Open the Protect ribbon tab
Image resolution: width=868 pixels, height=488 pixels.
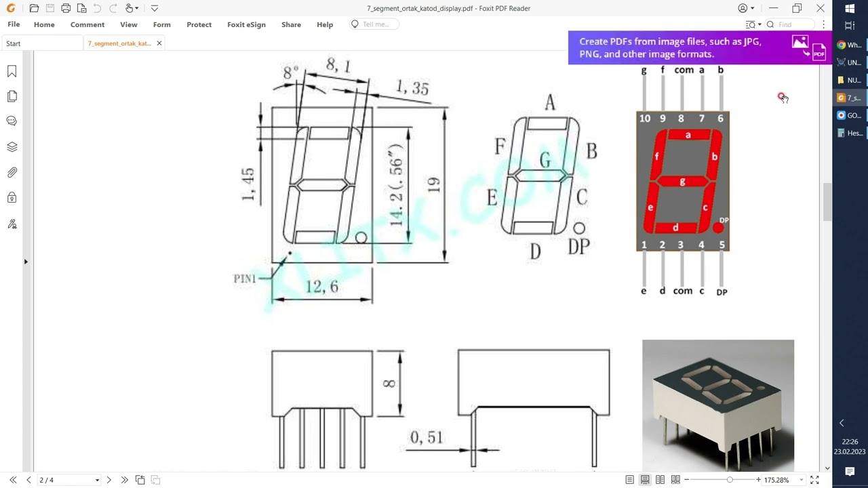(x=199, y=24)
